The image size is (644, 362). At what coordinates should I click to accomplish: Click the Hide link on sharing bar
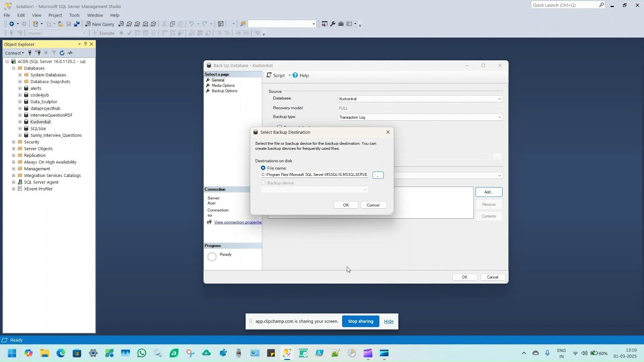(389, 321)
